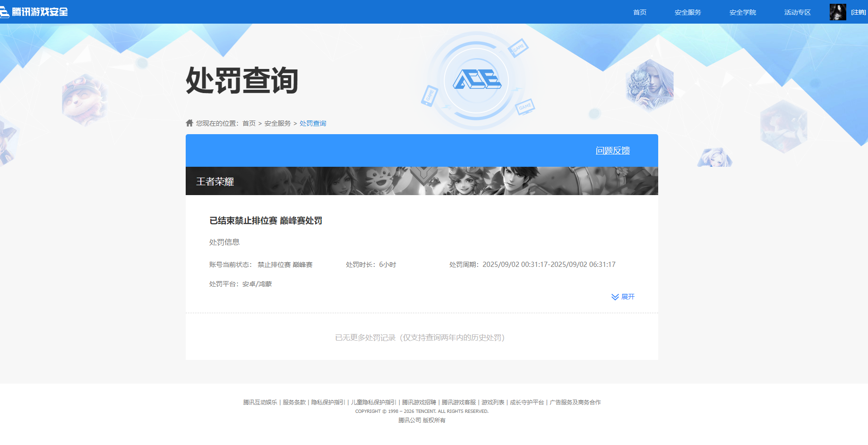Click the home icon in the breadcrumb
The width and height of the screenshot is (868, 445).
189,123
